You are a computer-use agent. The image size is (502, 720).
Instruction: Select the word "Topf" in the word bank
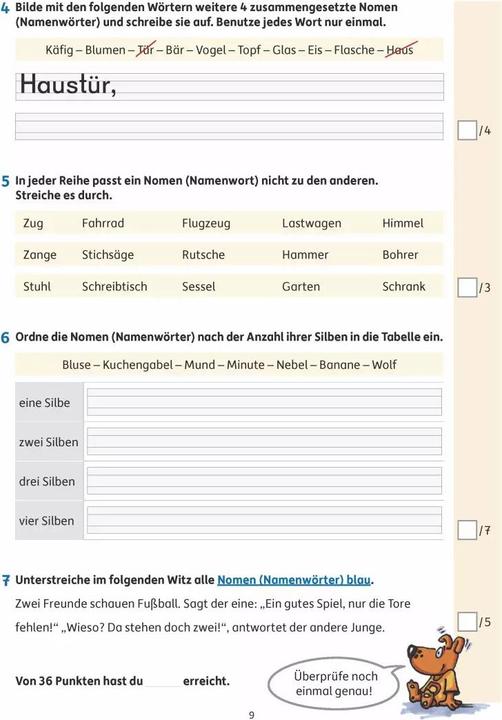tap(249, 50)
